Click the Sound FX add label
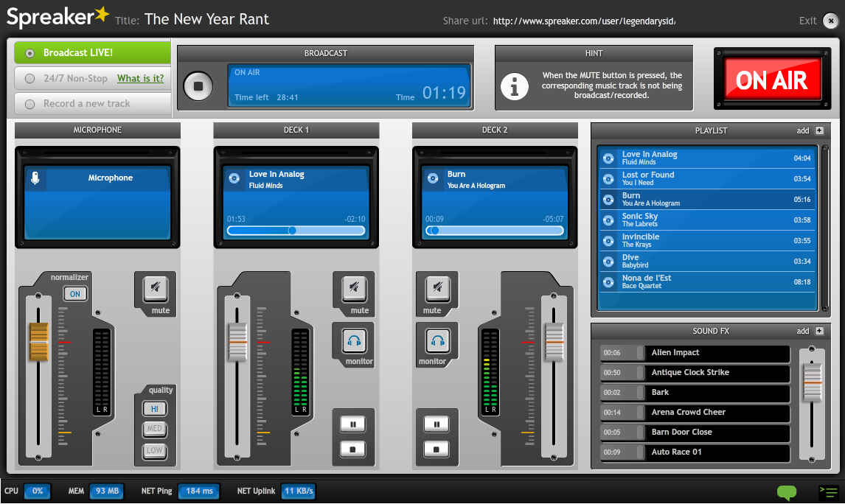 pos(803,331)
